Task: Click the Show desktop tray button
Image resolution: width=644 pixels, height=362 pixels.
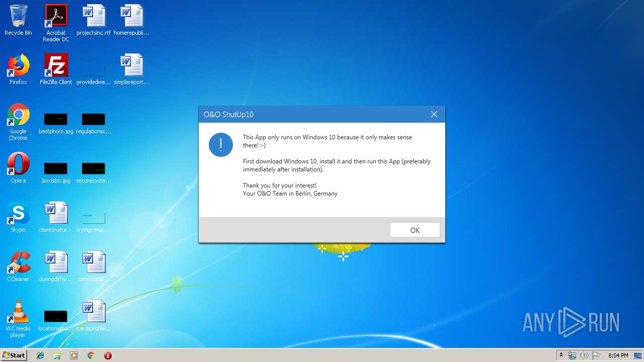Action: [638, 355]
